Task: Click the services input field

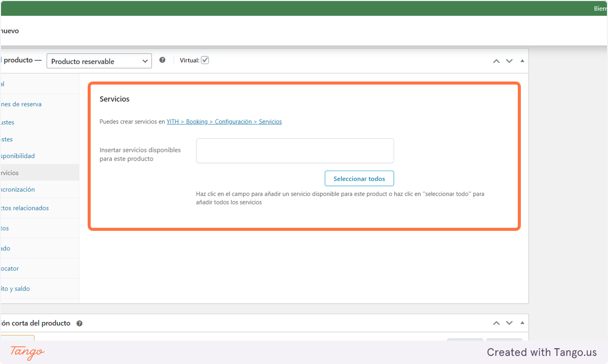Action: click(x=295, y=151)
